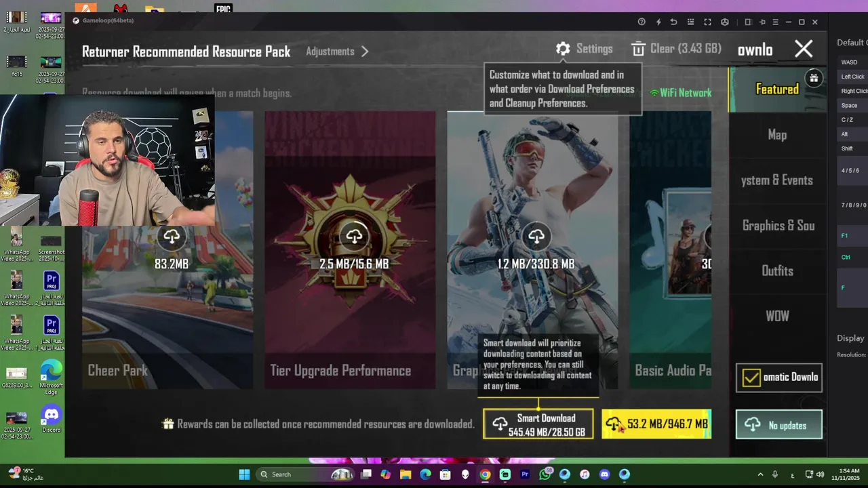The width and height of the screenshot is (868, 488).
Task: Open Apple Music from the taskbar
Action: pyautogui.click(x=585, y=474)
